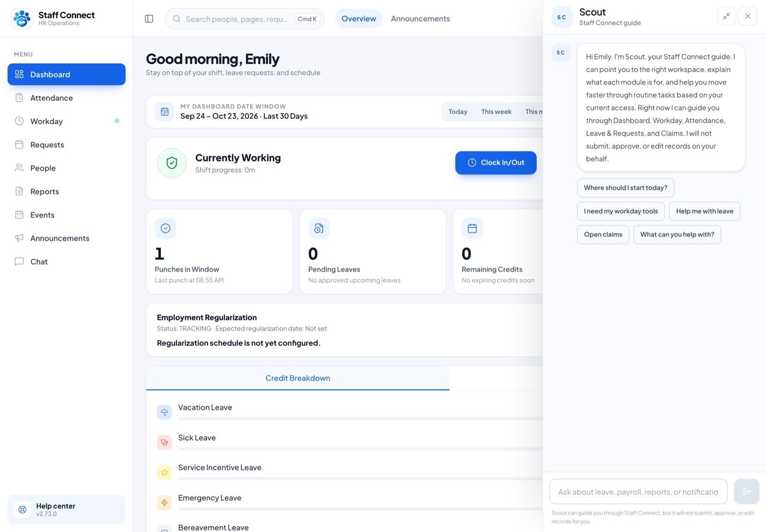The image size is (766, 532).
Task: Click 'Help me with leave' chip
Action: click(x=705, y=211)
